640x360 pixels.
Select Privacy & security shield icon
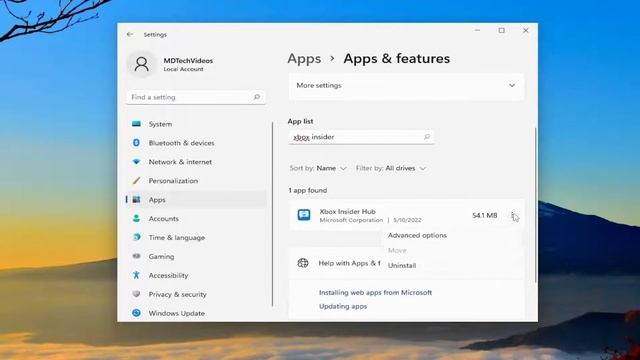[x=136, y=294]
